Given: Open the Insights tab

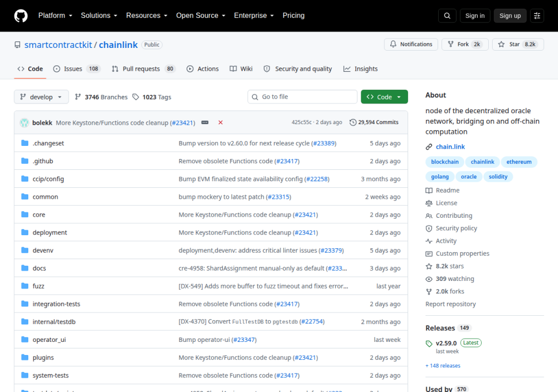Looking at the screenshot, I should pyautogui.click(x=360, y=69).
